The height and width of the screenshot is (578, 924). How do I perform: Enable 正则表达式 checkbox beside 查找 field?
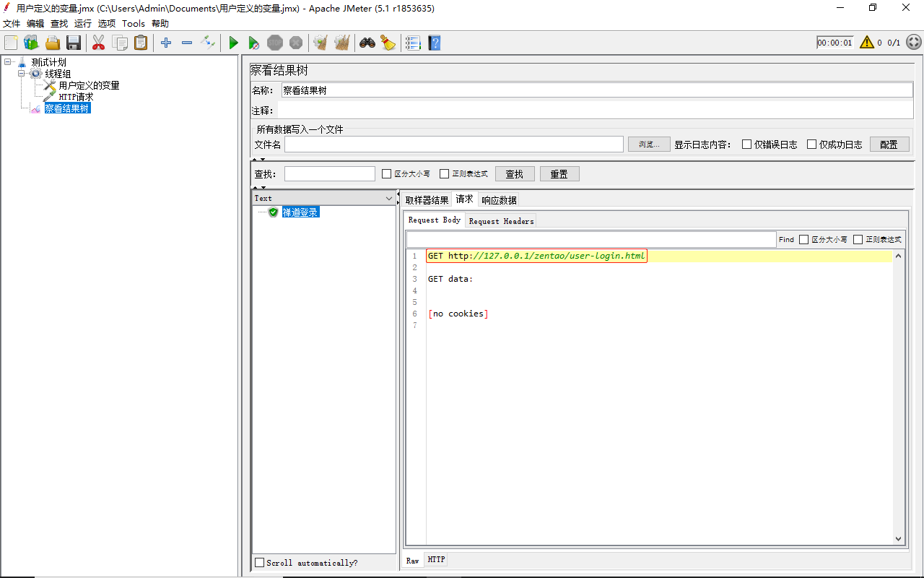[445, 174]
